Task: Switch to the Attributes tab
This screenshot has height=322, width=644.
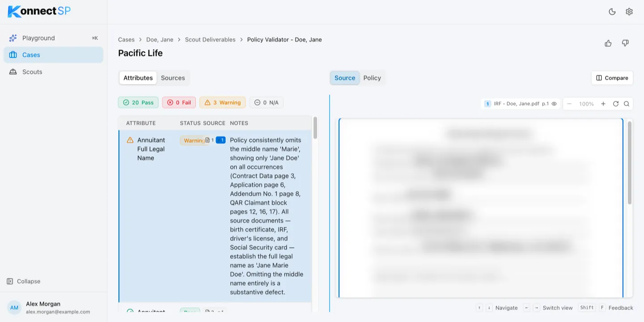Action: coord(138,78)
